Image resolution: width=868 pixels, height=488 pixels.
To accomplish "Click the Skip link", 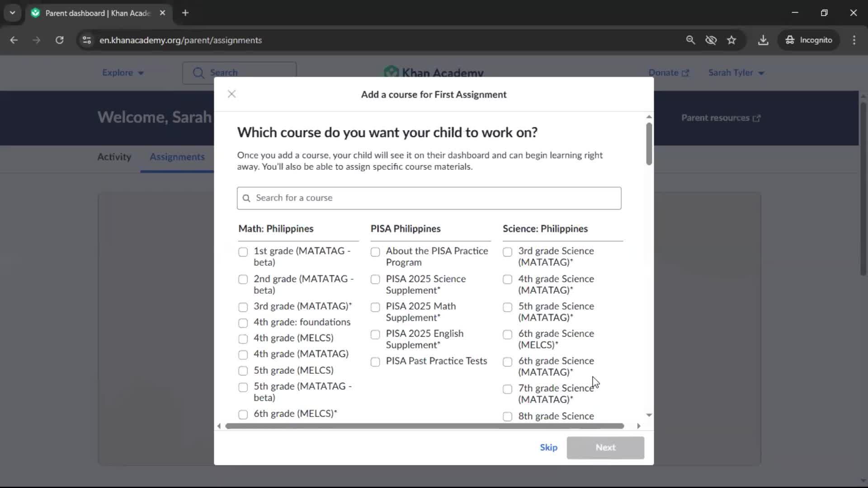I will coord(548,447).
